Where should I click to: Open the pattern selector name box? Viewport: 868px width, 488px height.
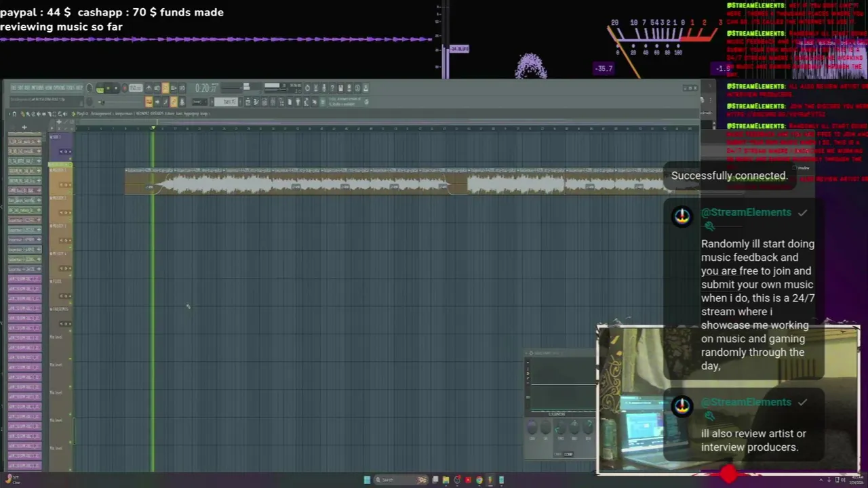point(226,102)
